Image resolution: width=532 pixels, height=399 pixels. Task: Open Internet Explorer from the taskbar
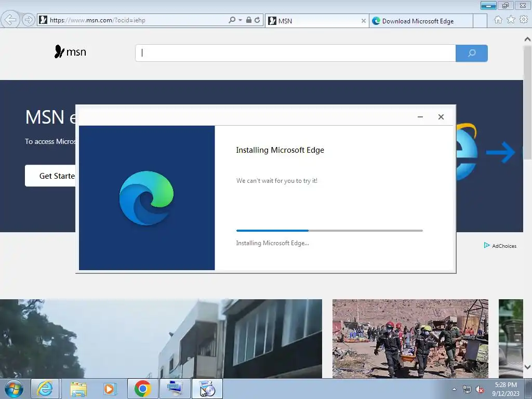[x=45, y=389]
